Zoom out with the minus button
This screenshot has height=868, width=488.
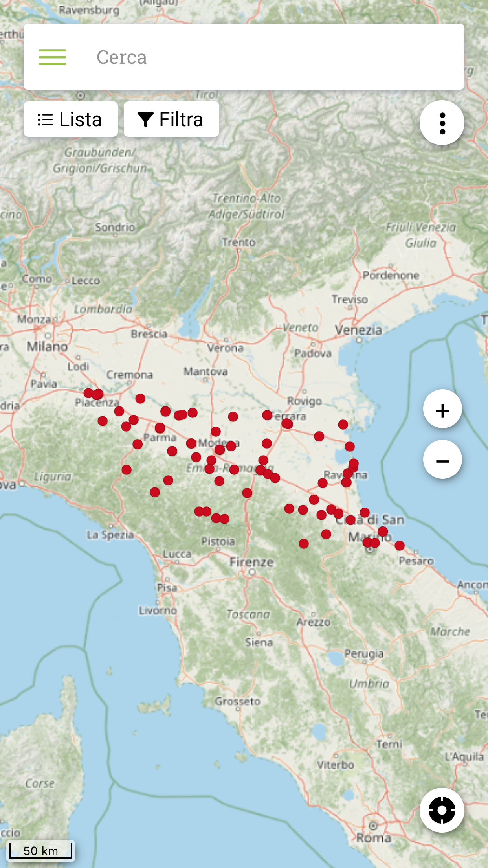(442, 460)
